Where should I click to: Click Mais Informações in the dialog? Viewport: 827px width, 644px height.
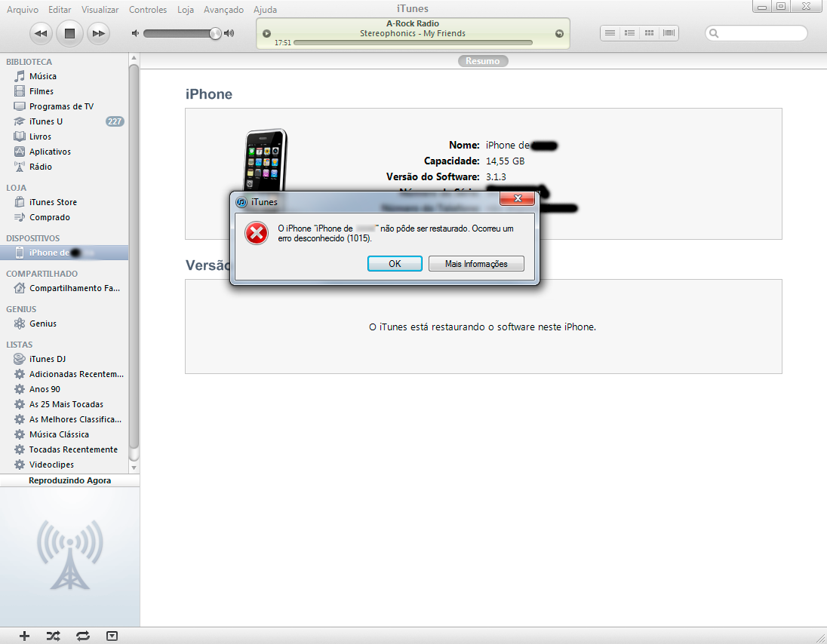click(x=476, y=263)
